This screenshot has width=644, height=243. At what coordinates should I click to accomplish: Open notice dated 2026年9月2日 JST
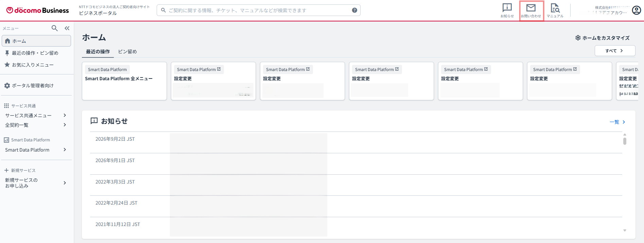click(x=356, y=142)
